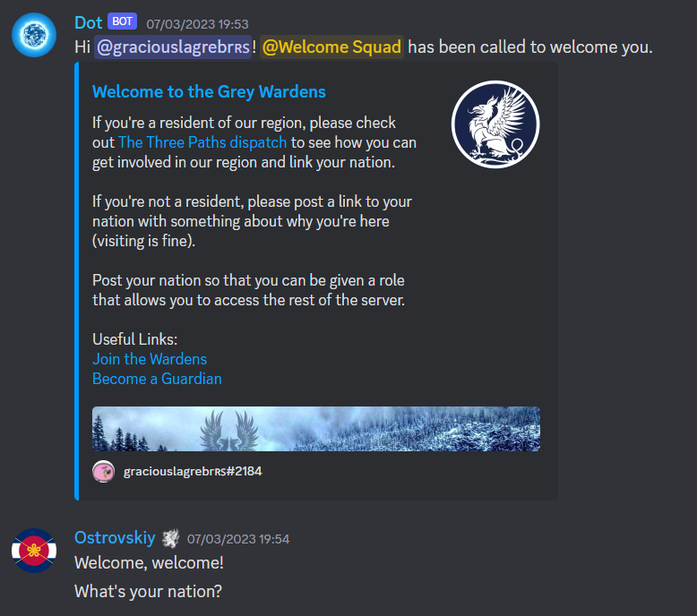Screen dimensions: 697x616
Task: Click the griffin role icon beside Ostrovskiy
Action: (171, 538)
